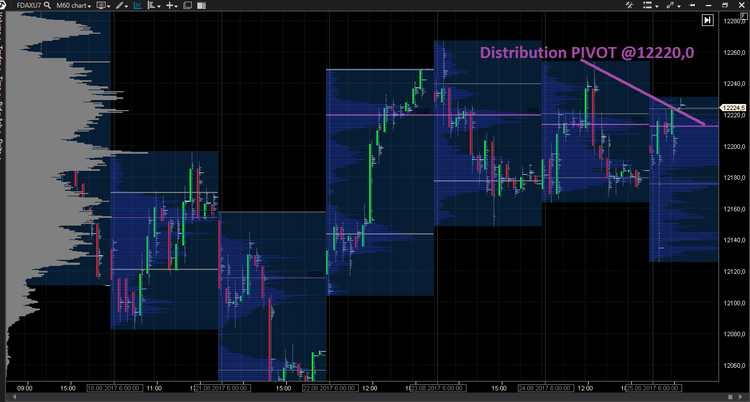750x402 pixels.
Task: Click the instrument search magnifier icon
Action: point(47,5)
